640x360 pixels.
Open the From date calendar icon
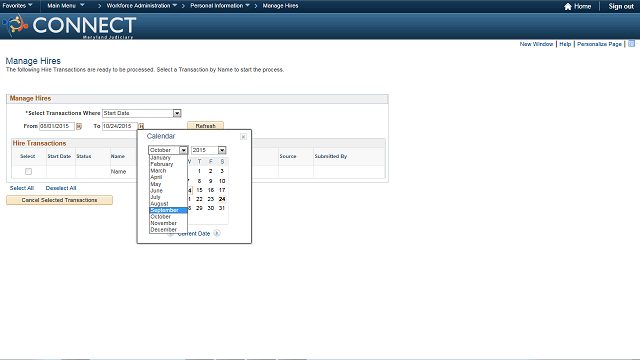(79, 127)
